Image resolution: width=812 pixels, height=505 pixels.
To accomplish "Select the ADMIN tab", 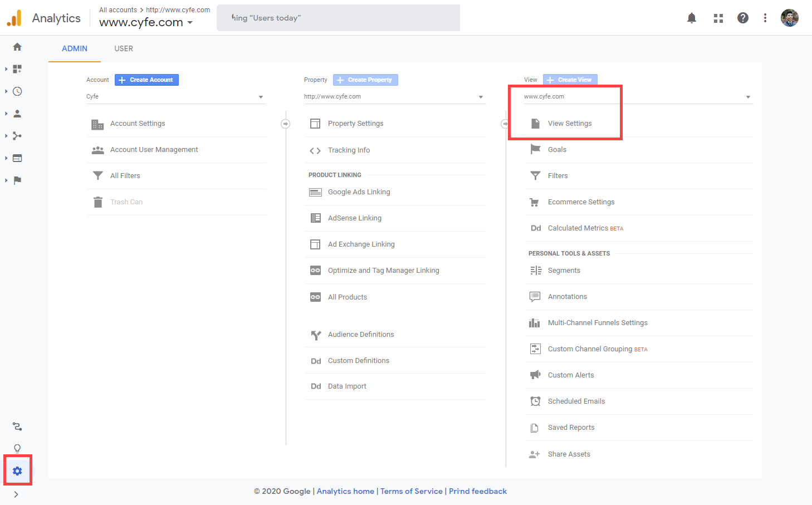I will click(x=74, y=48).
